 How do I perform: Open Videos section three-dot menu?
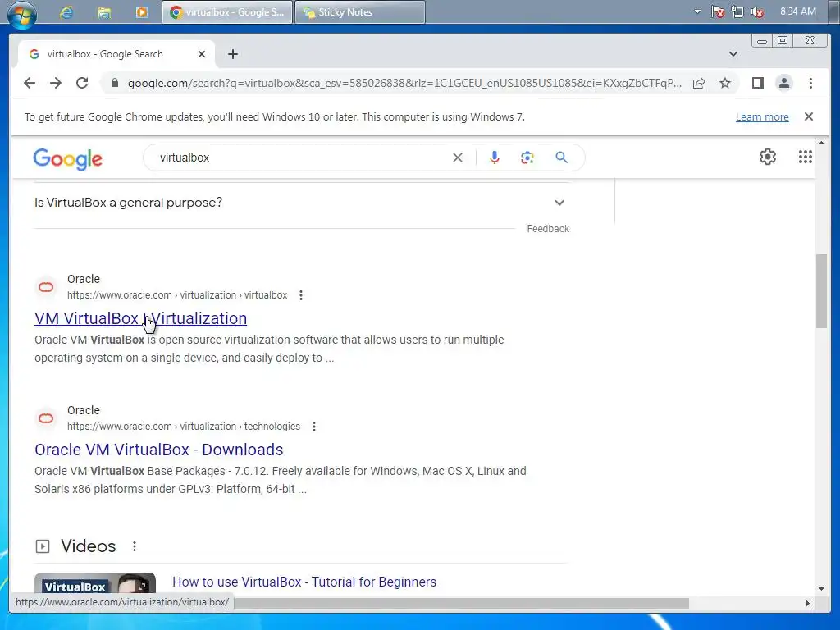(135, 546)
